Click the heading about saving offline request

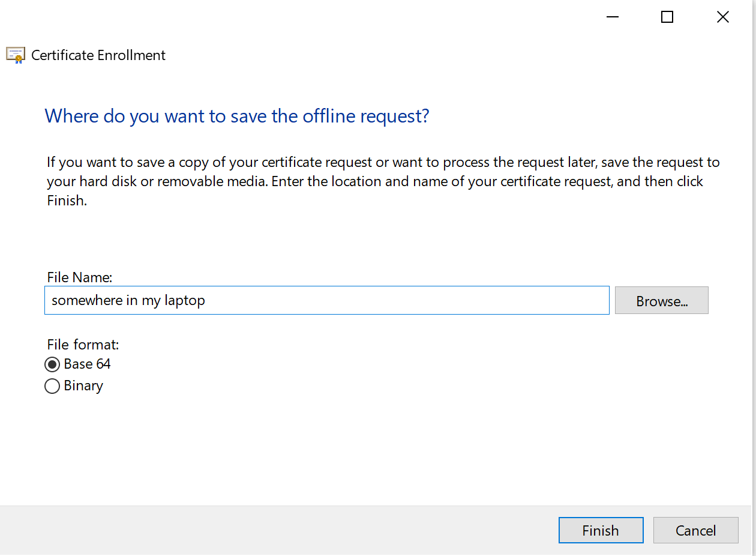pyautogui.click(x=237, y=116)
